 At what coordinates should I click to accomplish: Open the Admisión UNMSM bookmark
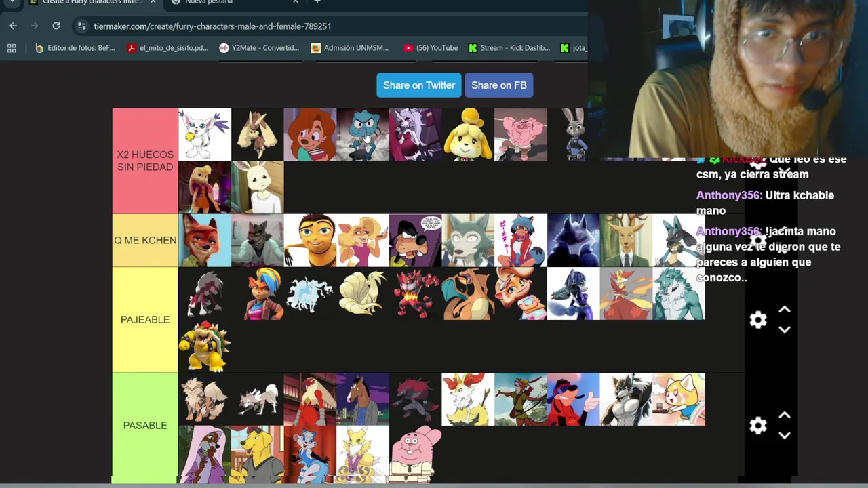350,48
